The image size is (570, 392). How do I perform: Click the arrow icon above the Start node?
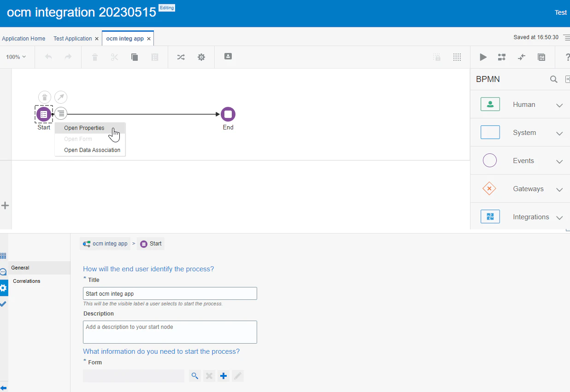coord(61,97)
